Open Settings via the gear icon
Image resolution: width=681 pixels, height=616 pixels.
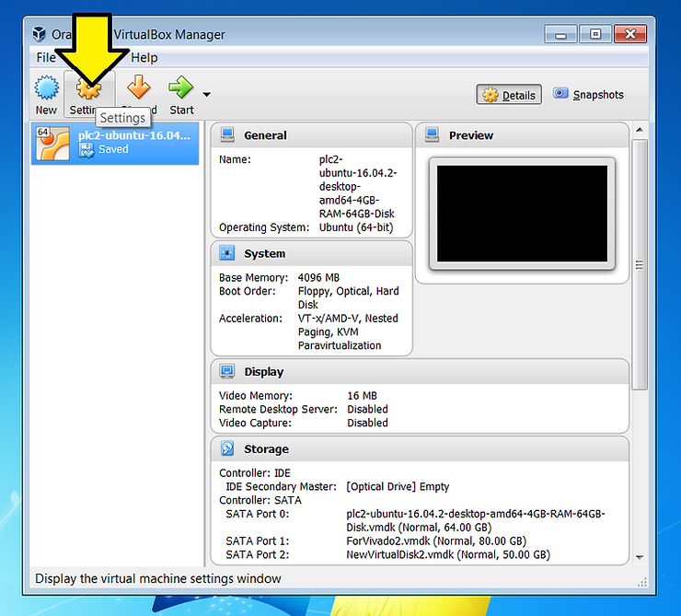click(x=88, y=89)
